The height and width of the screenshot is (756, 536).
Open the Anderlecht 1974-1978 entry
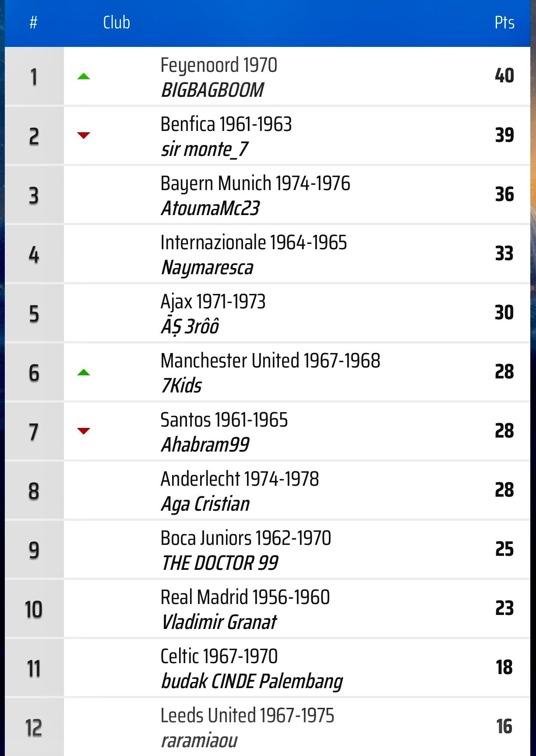tap(240, 479)
